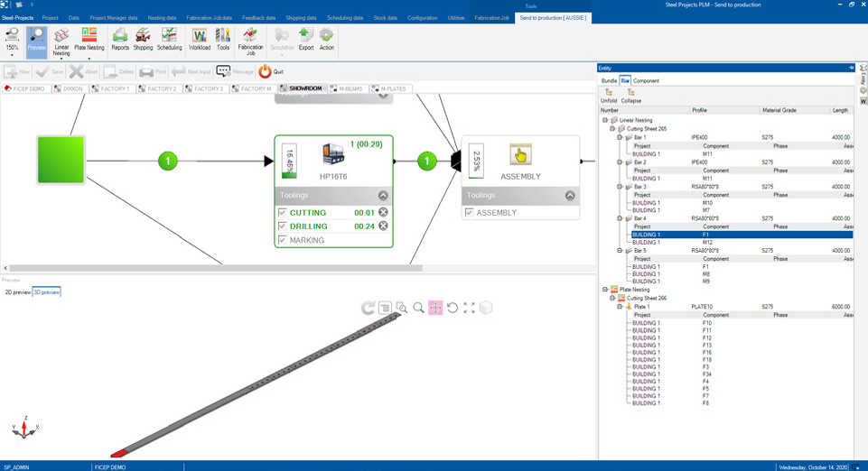Open the Tools ribbon icon
This screenshot has height=471, width=868.
tap(222, 40)
